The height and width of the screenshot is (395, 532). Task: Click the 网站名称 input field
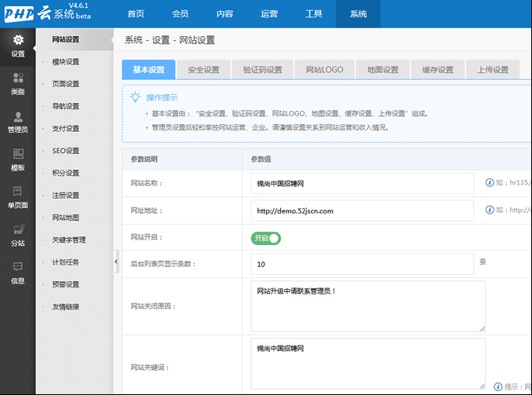point(363,184)
